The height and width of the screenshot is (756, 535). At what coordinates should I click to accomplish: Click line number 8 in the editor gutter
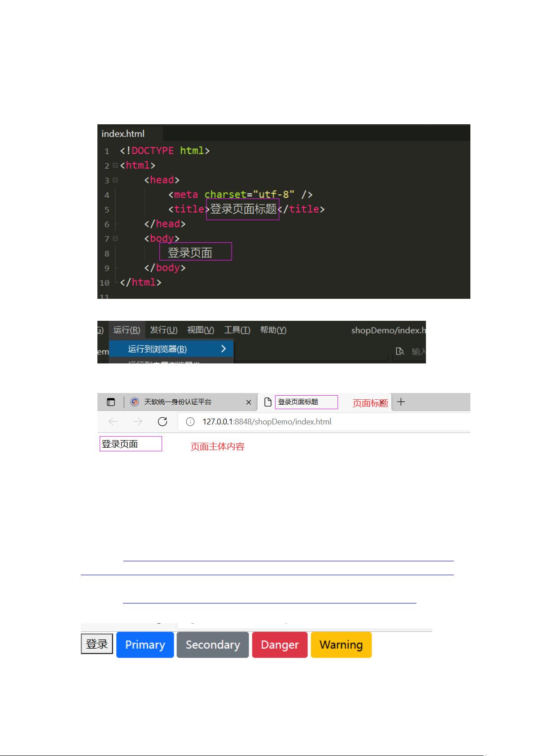107,253
